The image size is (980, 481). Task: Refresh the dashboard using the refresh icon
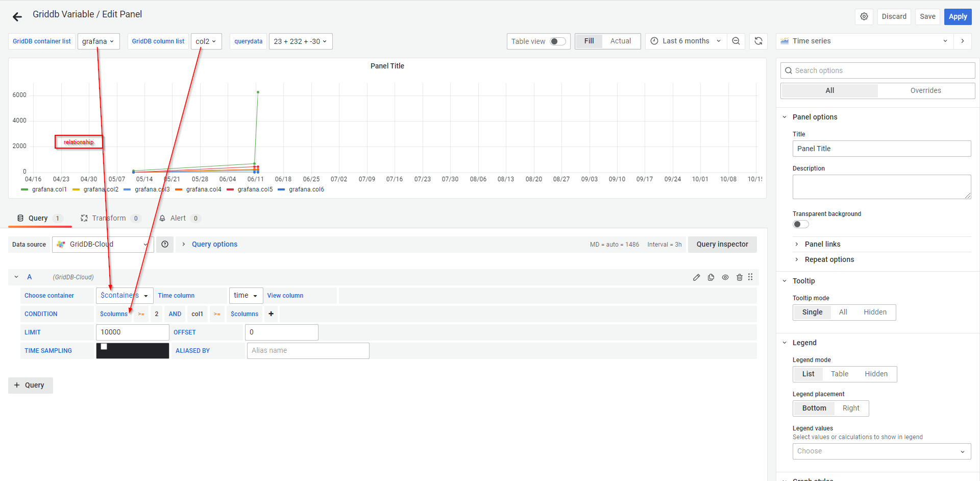tap(758, 41)
